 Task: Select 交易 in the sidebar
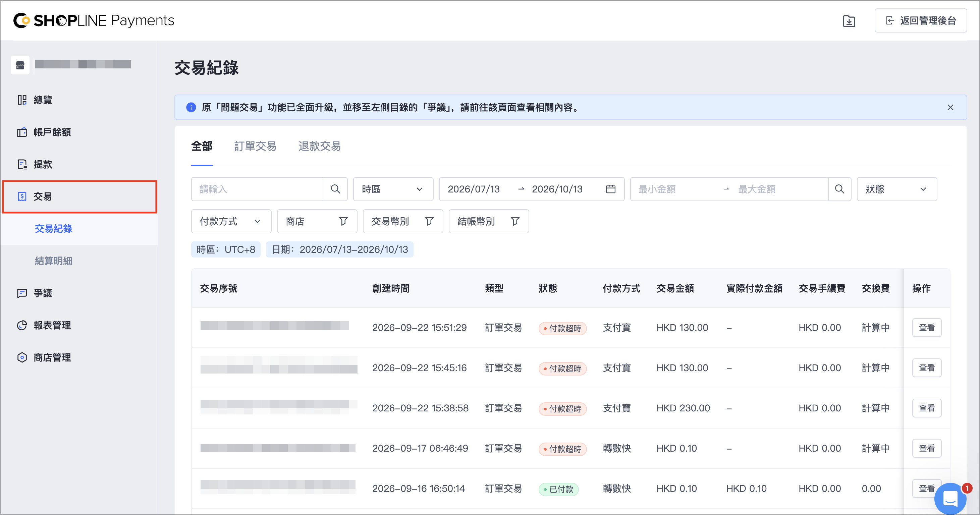79,196
